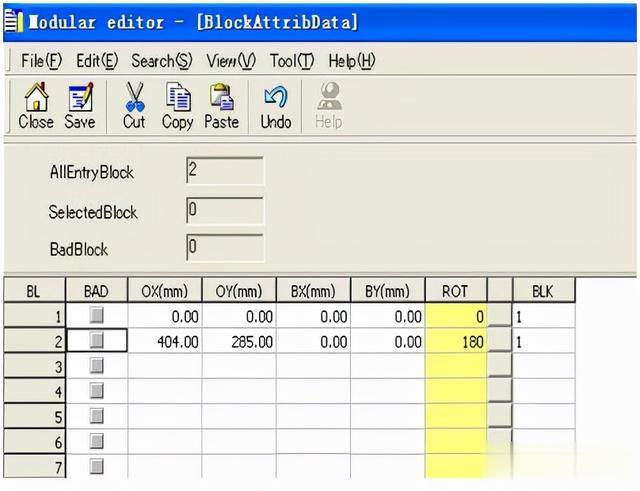The height and width of the screenshot is (491, 640).
Task: Select BLK cell value 1 in row 1
Action: (544, 315)
